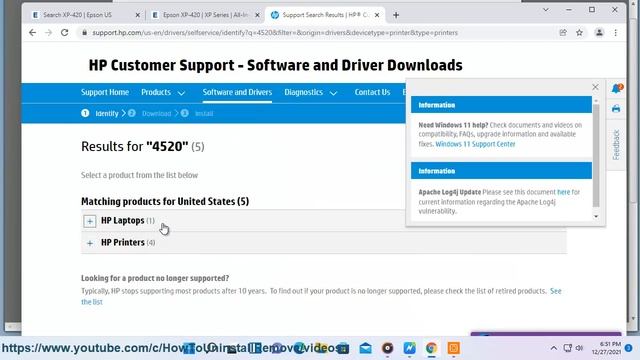Open the Mail app in taskbar
The image size is (640, 360).
tap(366, 348)
